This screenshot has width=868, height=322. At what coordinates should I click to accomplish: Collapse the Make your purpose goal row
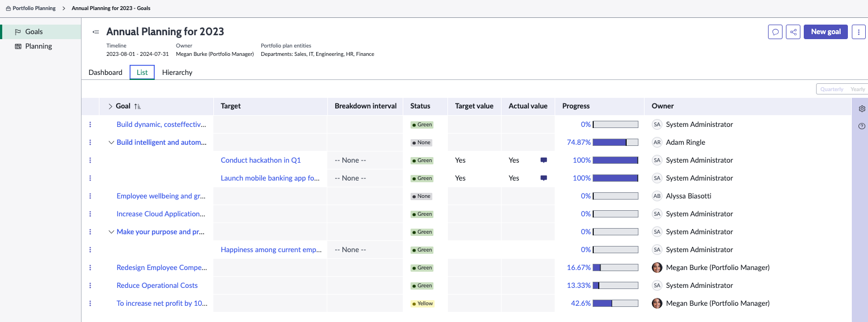point(111,232)
